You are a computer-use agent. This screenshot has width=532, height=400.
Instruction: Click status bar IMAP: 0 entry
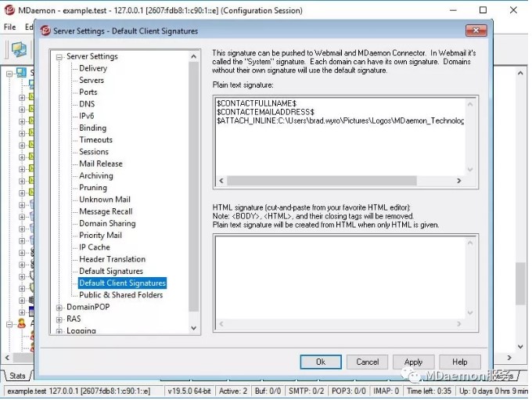(x=386, y=391)
